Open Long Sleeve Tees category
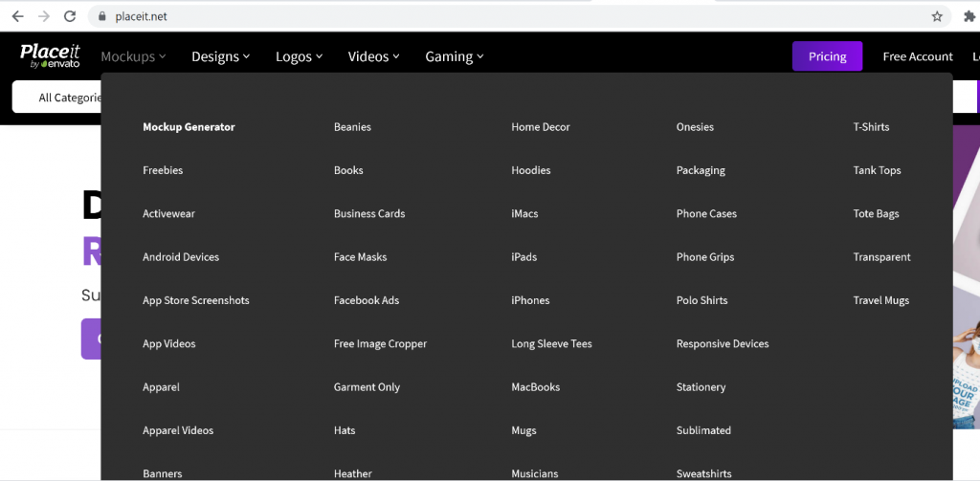980x481 pixels. point(551,343)
